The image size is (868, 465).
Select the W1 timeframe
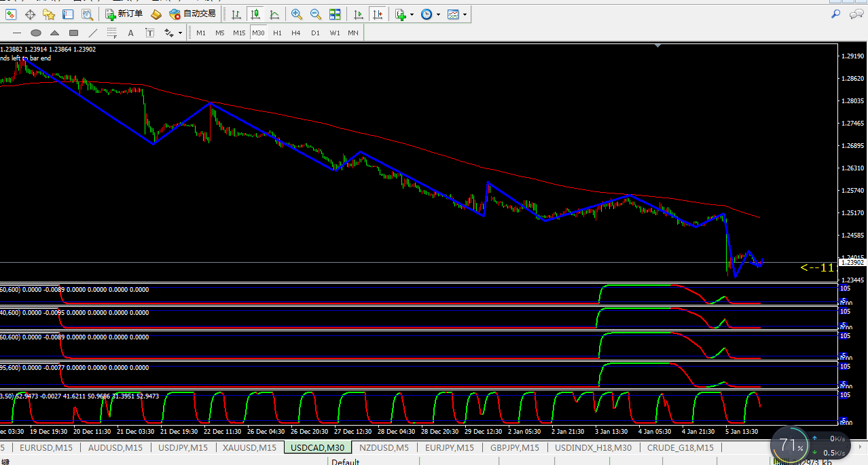click(x=334, y=33)
